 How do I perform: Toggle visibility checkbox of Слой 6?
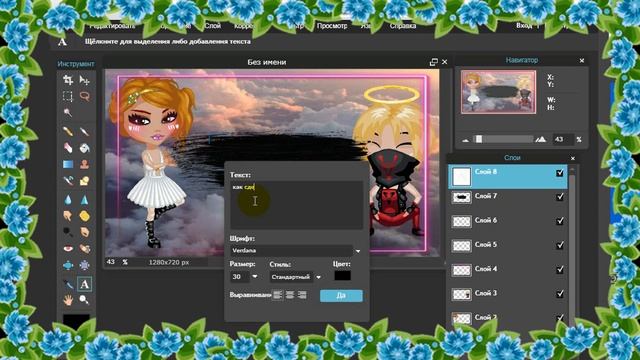pos(560,221)
